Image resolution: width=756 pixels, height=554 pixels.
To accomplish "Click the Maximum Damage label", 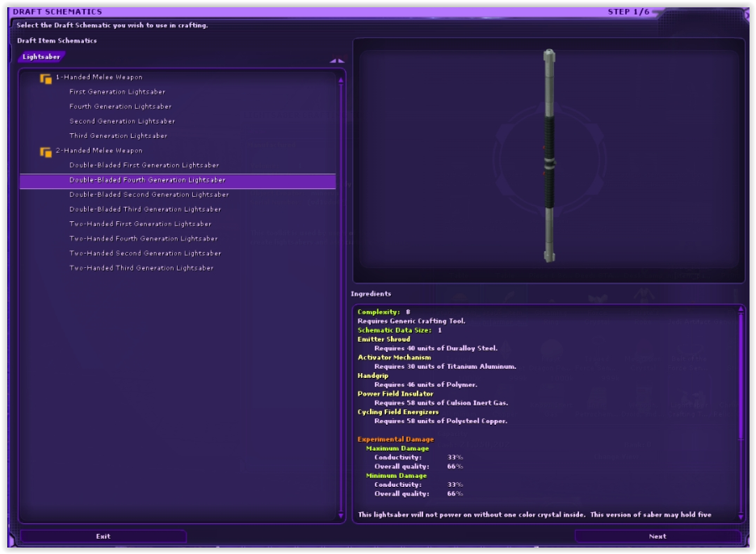I will point(397,448).
